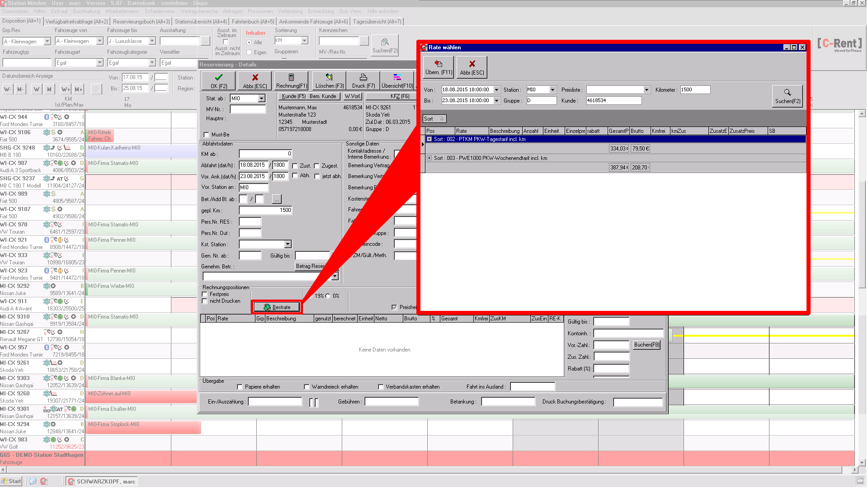868x488 pixels.
Task: Click the Windows Start button
Action: point(11,481)
